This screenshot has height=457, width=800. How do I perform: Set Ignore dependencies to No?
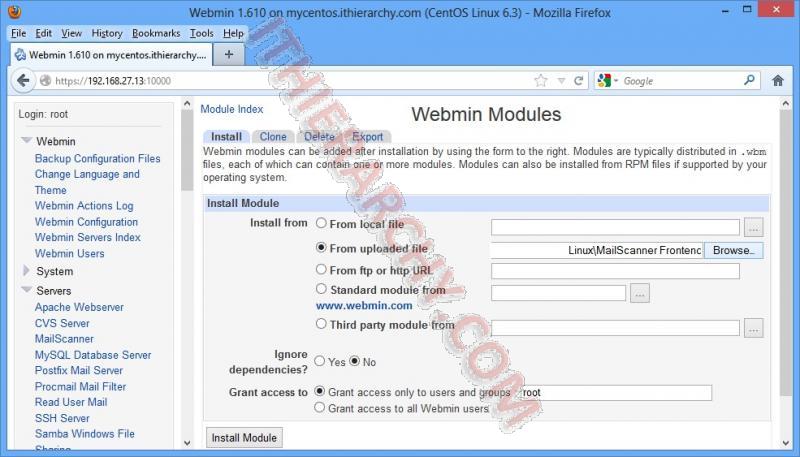355,361
